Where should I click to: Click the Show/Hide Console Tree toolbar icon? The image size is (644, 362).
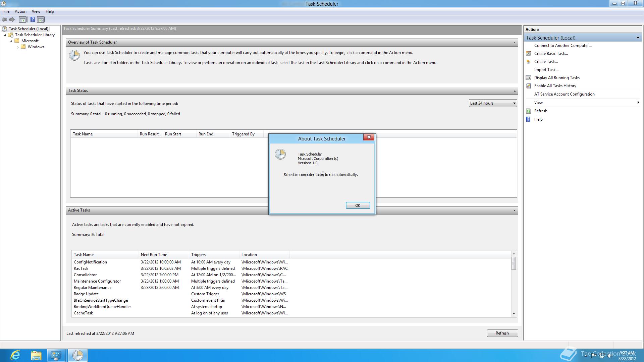tap(22, 19)
